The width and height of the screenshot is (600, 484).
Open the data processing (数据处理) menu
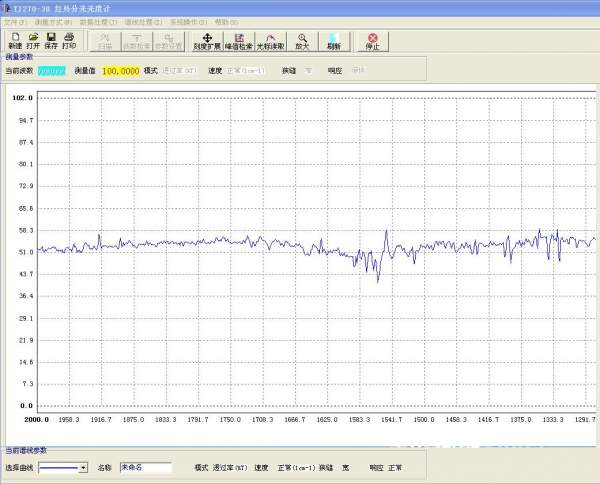(x=98, y=21)
